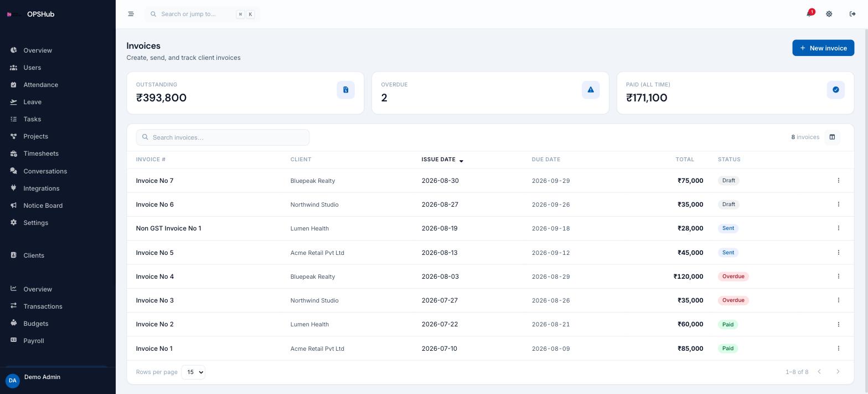Click Acme Retail Pvt Ltd on Invoice No 5
Screen dimensions: 868x394
(x=317, y=253)
